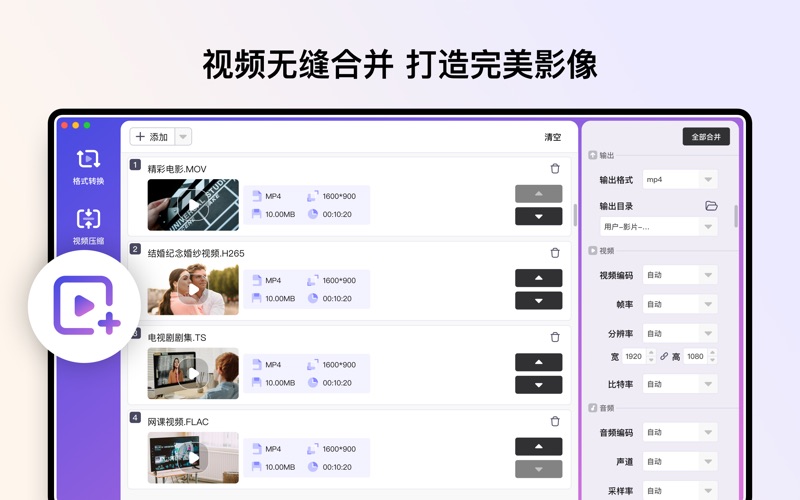Click the width 1920 stepper arrows
The width and height of the screenshot is (800, 500).
point(651,356)
